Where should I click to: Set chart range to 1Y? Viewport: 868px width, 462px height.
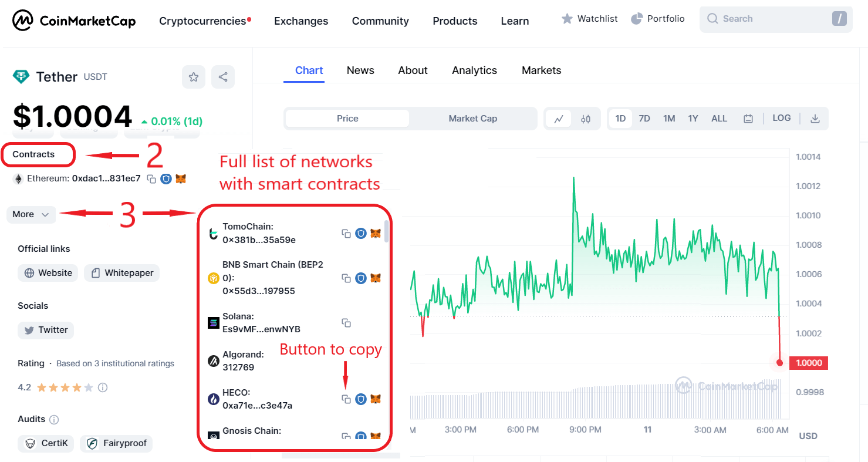[693, 119]
